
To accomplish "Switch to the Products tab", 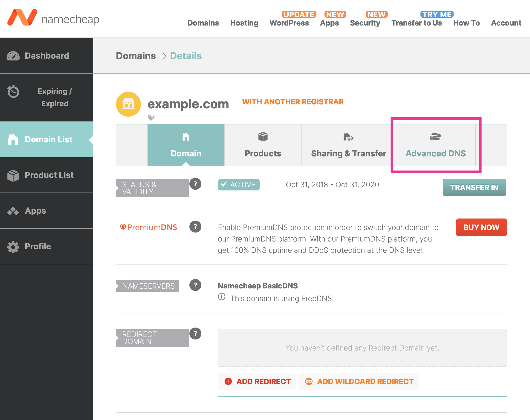I will tap(263, 145).
